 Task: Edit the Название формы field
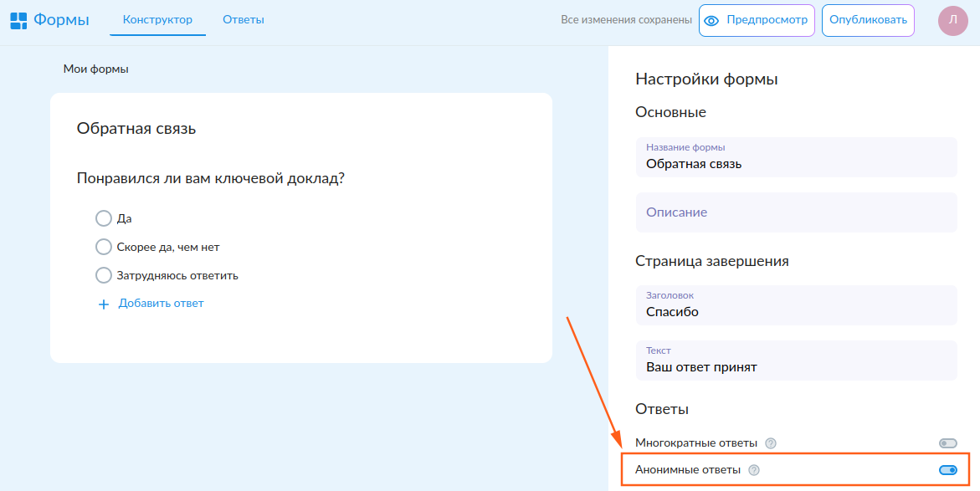[796, 157]
